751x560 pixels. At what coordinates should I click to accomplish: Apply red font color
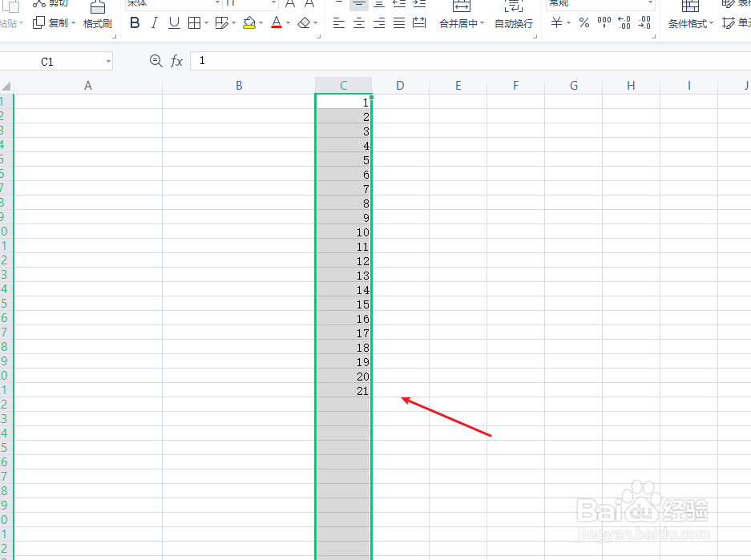click(x=277, y=23)
